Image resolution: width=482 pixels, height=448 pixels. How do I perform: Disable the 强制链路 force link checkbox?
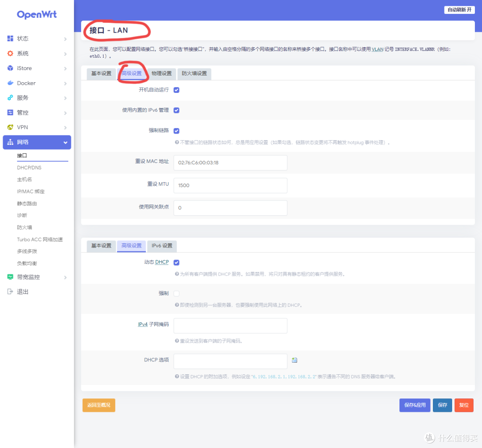176,131
